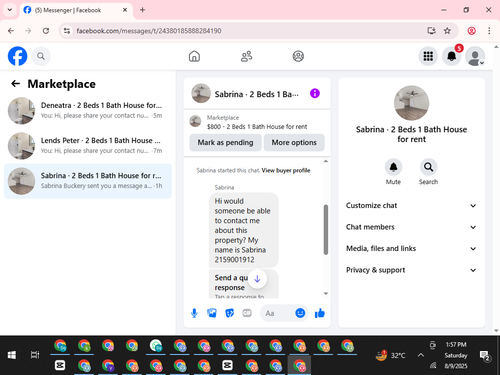
Task: Click More options button
Action: pyautogui.click(x=294, y=142)
